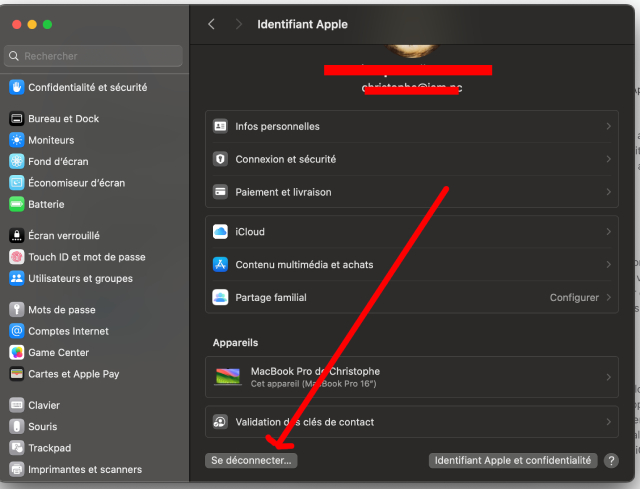640x489 pixels.
Task: Click the Souris mouse icon
Action: click(17, 427)
